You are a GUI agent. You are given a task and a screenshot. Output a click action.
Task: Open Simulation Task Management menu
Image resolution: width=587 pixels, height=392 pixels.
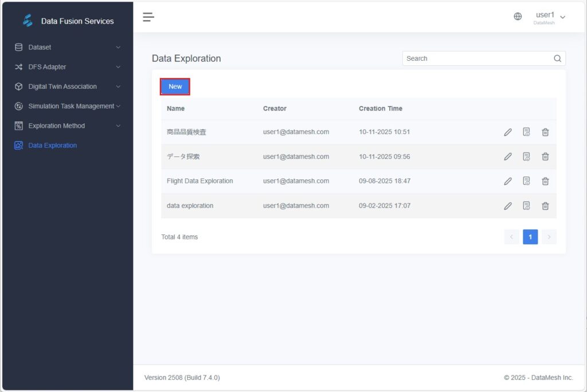[68, 106]
